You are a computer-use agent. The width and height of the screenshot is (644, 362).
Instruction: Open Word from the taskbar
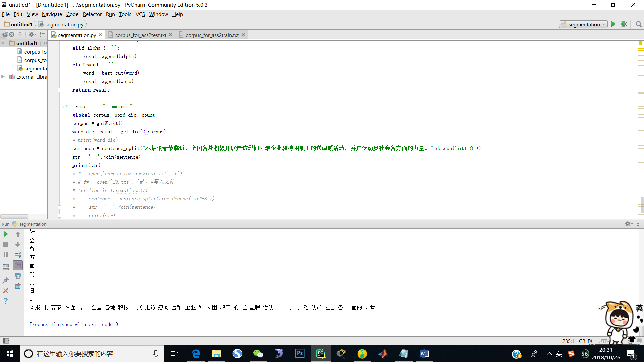pyautogui.click(x=424, y=354)
